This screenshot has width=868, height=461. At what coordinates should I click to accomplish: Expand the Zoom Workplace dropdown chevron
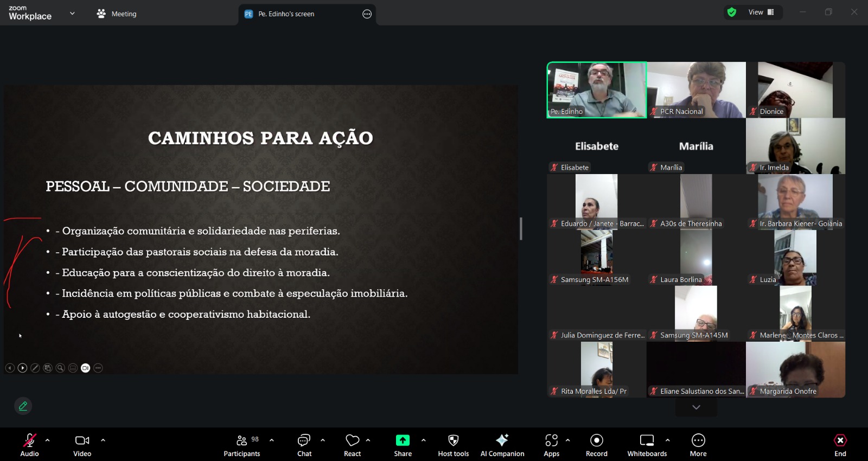click(72, 14)
